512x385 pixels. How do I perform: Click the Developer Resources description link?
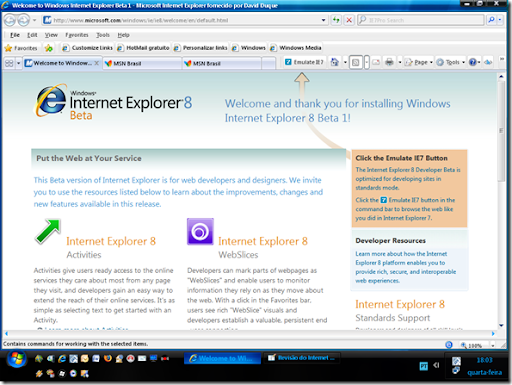tap(405, 267)
